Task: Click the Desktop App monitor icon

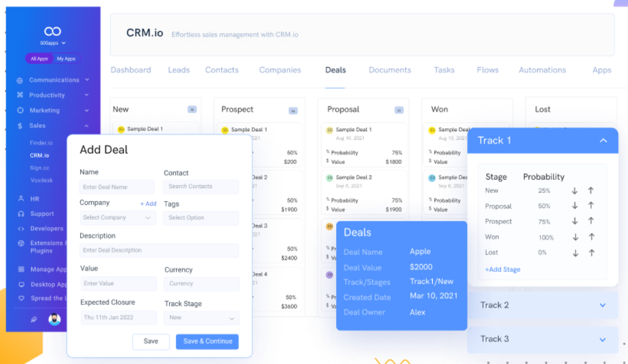Action: click(x=21, y=284)
